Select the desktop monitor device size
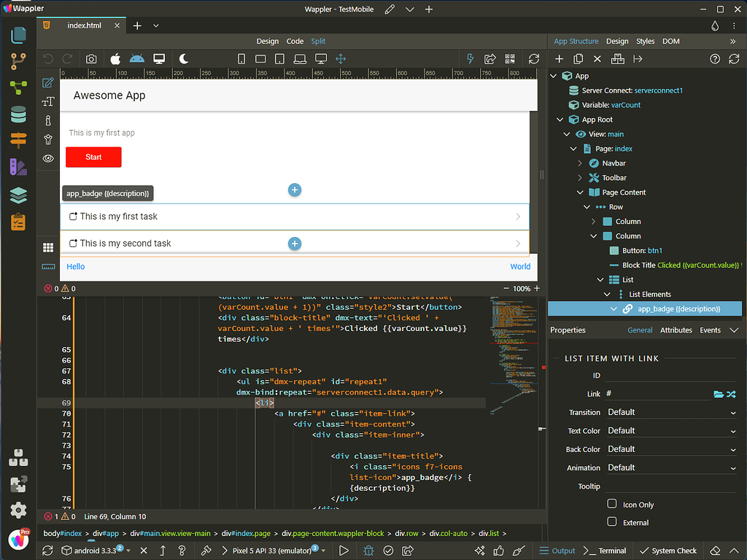The height and width of the screenshot is (560, 747). (321, 59)
